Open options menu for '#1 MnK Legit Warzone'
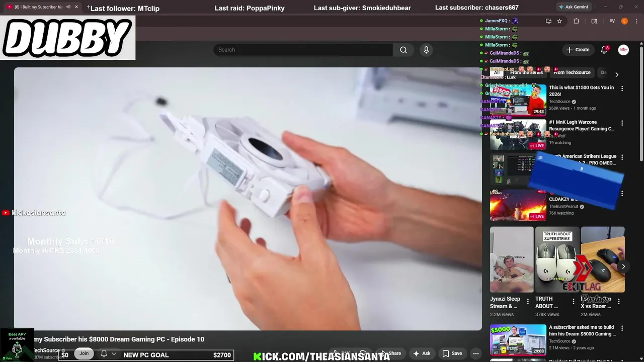 [x=622, y=123]
